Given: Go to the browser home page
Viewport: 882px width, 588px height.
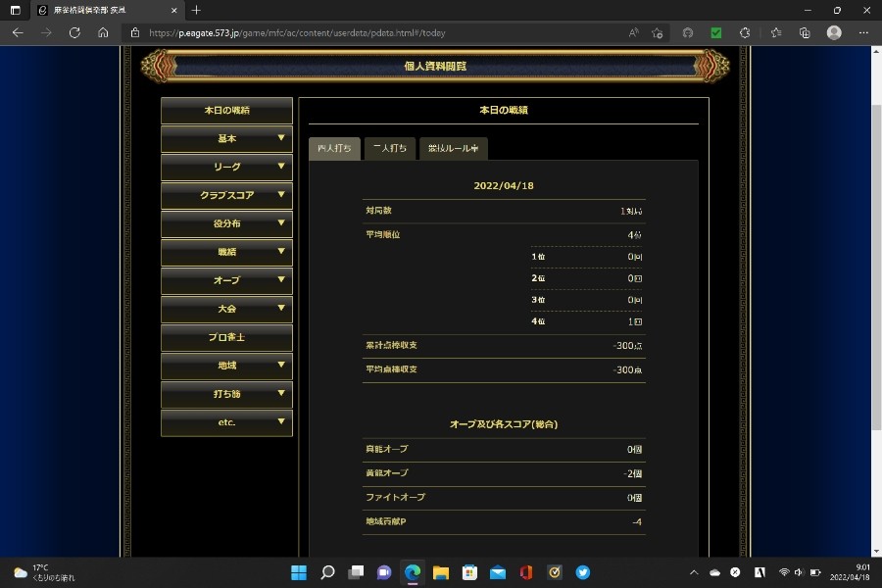Looking at the screenshot, I should pos(103,32).
